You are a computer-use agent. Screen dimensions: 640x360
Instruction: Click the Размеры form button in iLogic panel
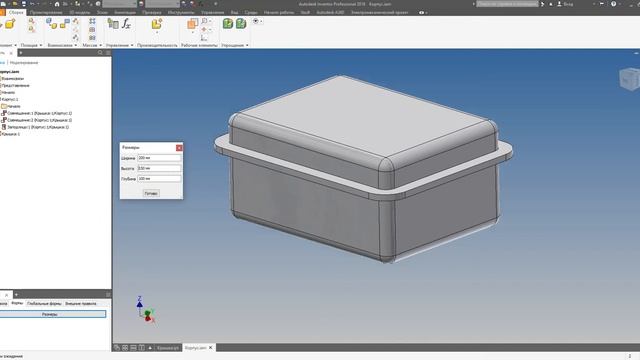53,314
